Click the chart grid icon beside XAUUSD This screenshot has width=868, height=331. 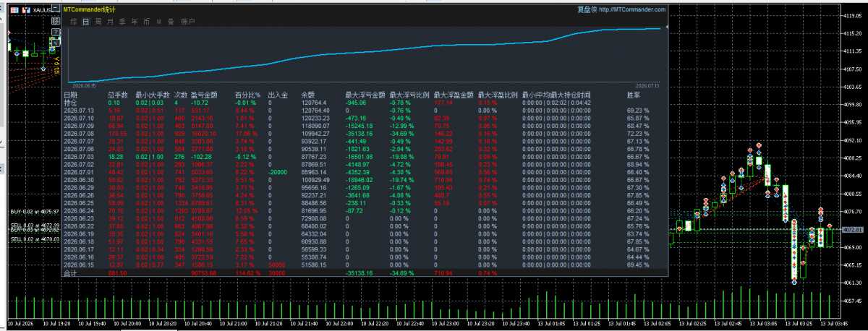coord(14,10)
